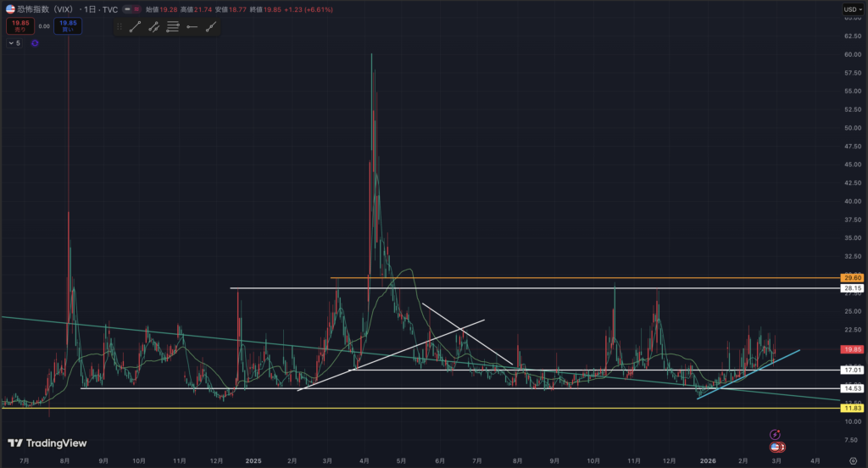Expand the collapsed indicators legend showing 5
The image size is (868, 468).
click(14, 42)
